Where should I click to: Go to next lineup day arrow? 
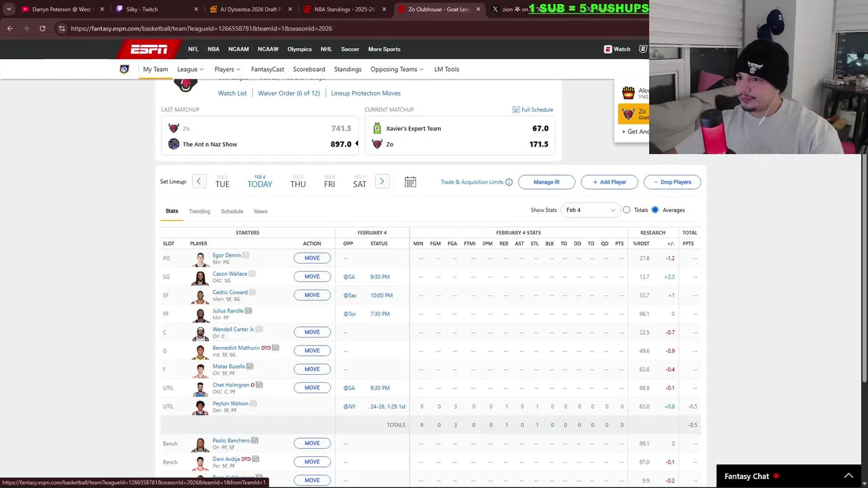382,181
